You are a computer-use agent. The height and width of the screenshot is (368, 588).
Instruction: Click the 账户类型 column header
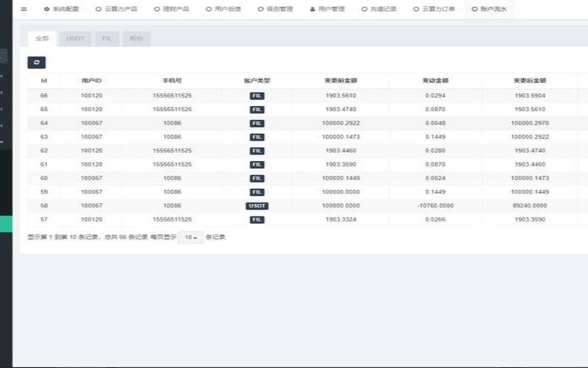click(x=257, y=80)
